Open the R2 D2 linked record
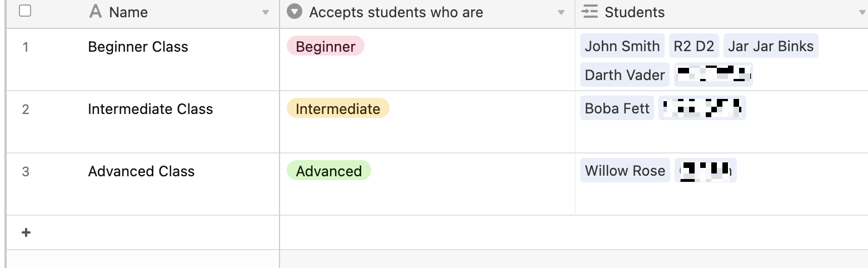Viewport: 868px width, 268px height. coord(694,46)
